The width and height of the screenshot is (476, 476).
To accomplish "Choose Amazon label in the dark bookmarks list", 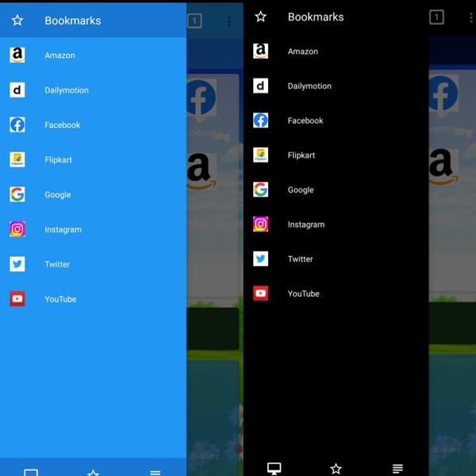I will coord(303,52).
